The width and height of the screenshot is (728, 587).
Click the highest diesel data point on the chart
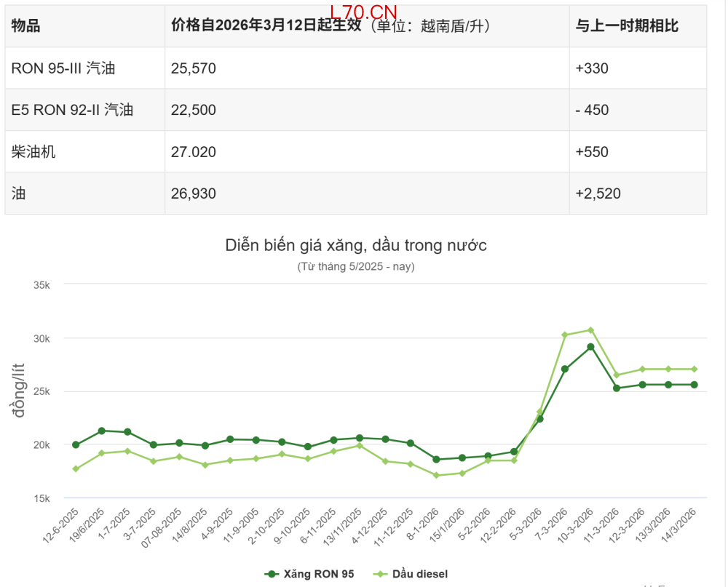[x=591, y=328]
